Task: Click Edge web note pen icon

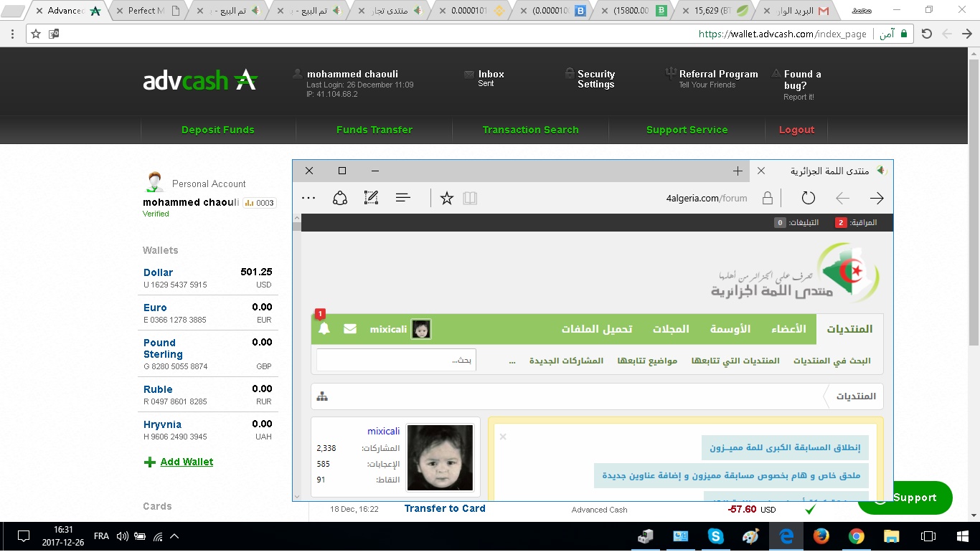Action: (x=371, y=199)
